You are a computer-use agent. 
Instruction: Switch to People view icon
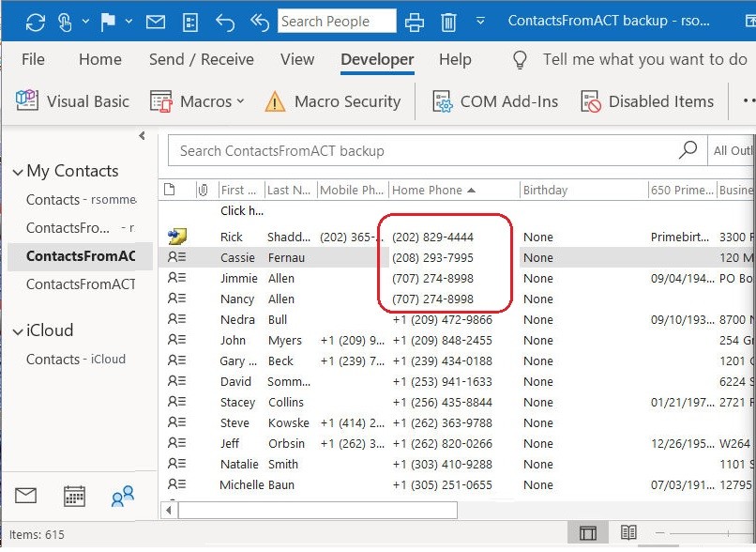123,496
